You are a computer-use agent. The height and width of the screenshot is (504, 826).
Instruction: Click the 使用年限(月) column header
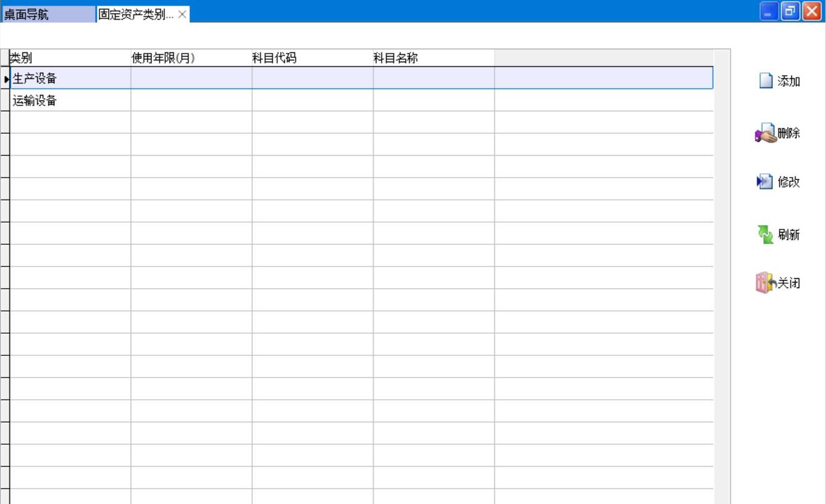click(191, 58)
